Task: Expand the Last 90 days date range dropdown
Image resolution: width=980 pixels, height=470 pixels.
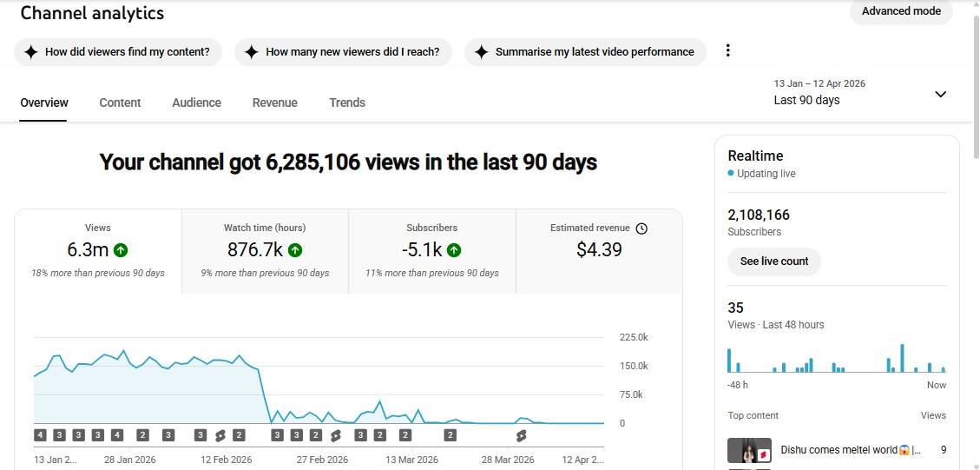Action: (940, 94)
